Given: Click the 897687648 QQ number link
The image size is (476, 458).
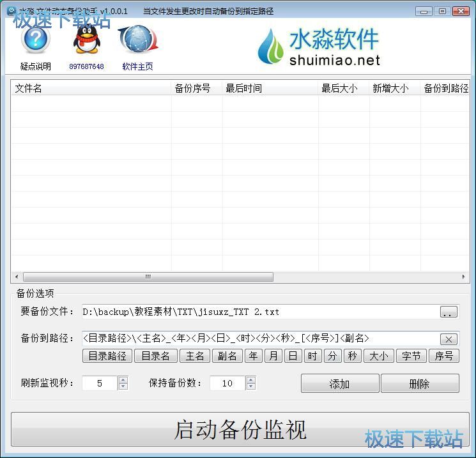Looking at the screenshot, I should tap(86, 66).
